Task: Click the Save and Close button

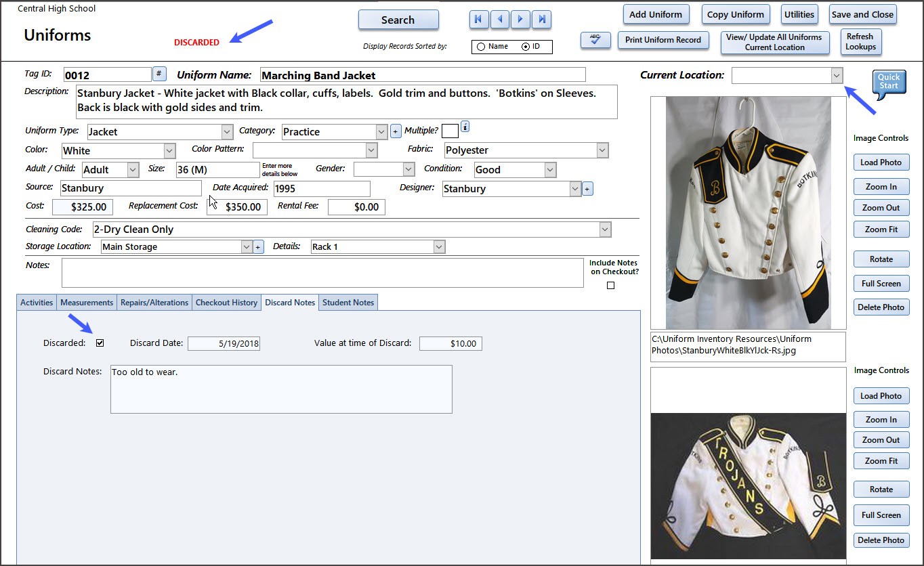Action: tap(862, 15)
